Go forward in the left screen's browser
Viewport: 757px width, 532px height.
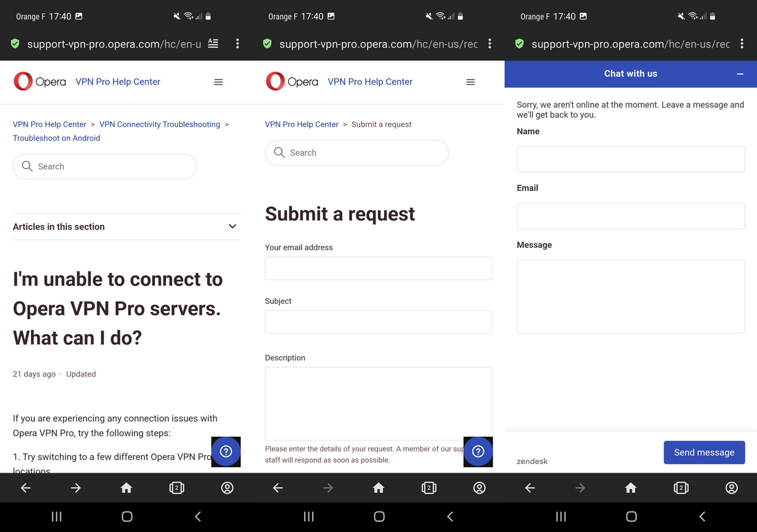click(76, 488)
